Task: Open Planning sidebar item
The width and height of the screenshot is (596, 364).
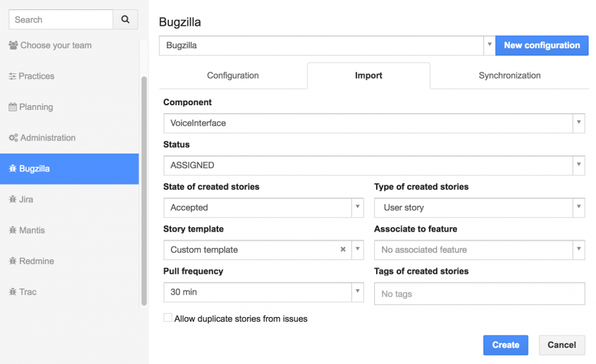Action: [69, 107]
